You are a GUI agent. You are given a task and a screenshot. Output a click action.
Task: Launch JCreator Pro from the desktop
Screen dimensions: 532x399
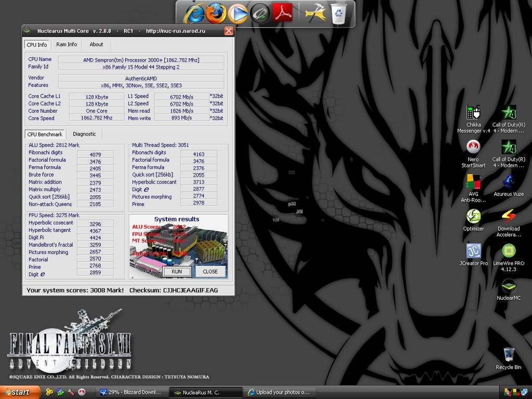(473, 251)
